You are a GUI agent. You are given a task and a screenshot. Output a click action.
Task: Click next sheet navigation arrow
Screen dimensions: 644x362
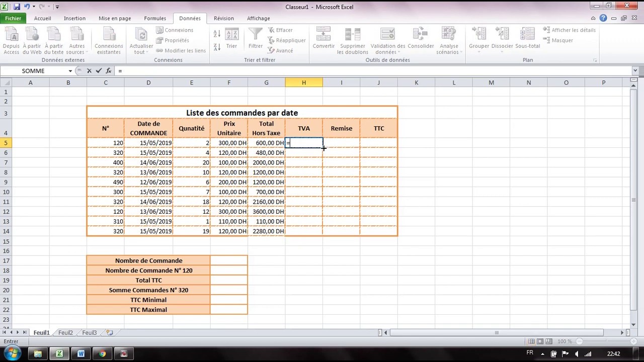tap(17, 333)
